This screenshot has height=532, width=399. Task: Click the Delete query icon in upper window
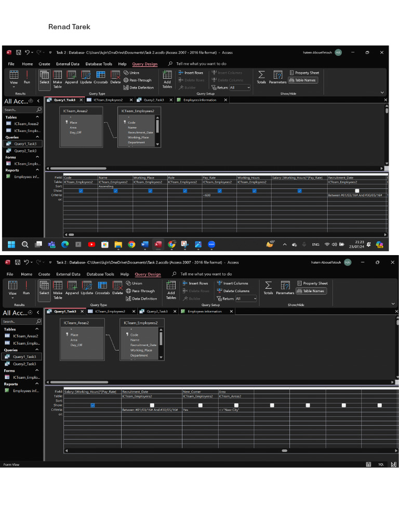[x=115, y=77]
